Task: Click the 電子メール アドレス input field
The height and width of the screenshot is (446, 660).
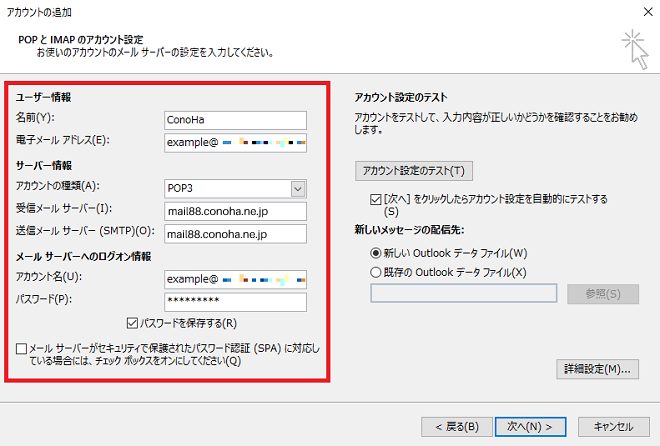Action: pyautogui.click(x=235, y=143)
